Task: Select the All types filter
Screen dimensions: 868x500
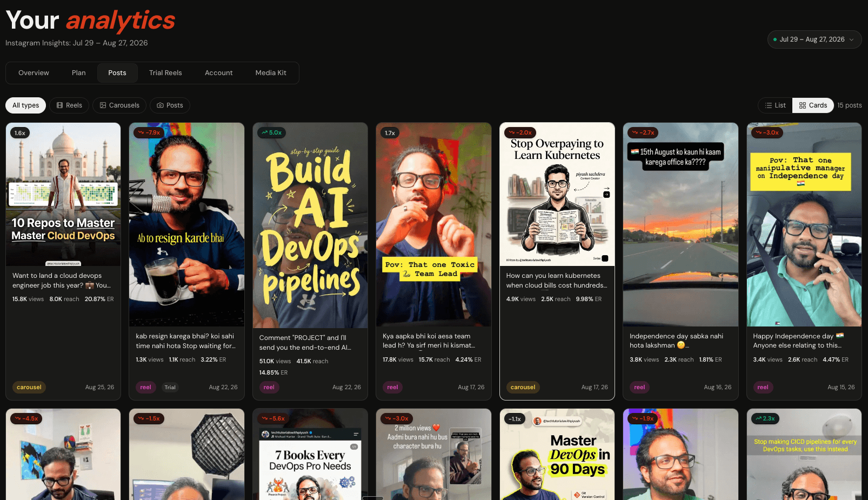Action: [x=26, y=105]
